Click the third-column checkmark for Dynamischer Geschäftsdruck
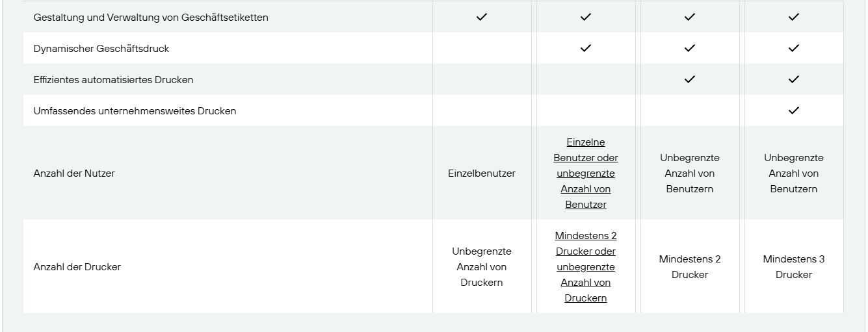868x332 pixels. point(690,48)
